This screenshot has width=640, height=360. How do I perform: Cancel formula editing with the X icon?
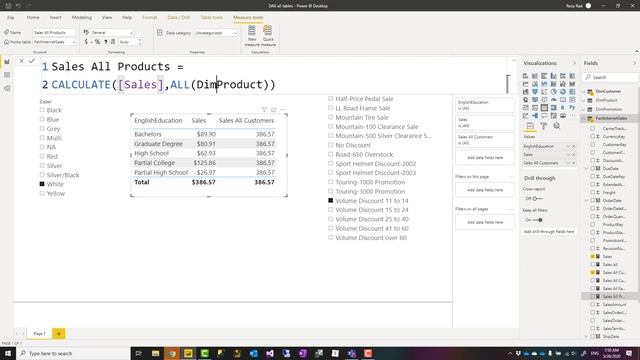click(x=21, y=61)
